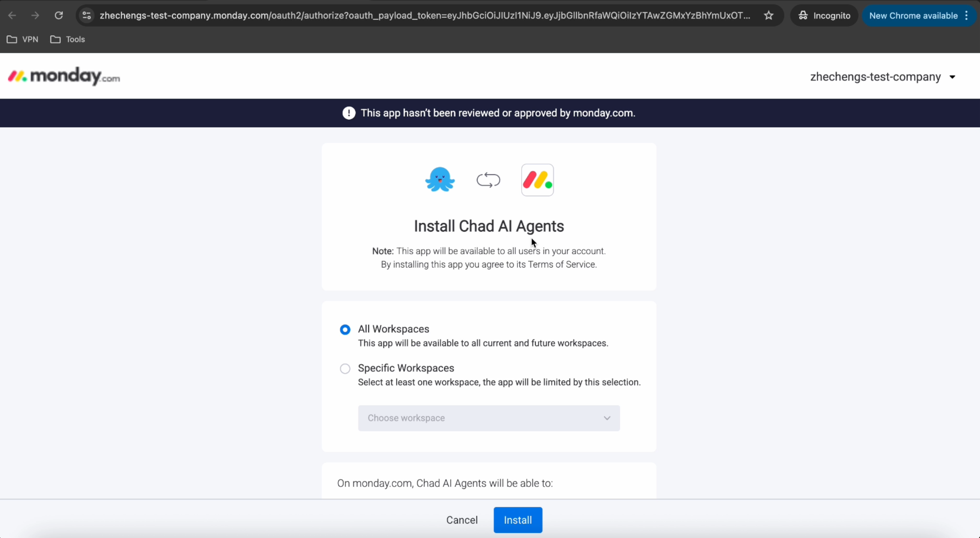Click the Terms of Service text
The image size is (980, 538).
(x=562, y=264)
